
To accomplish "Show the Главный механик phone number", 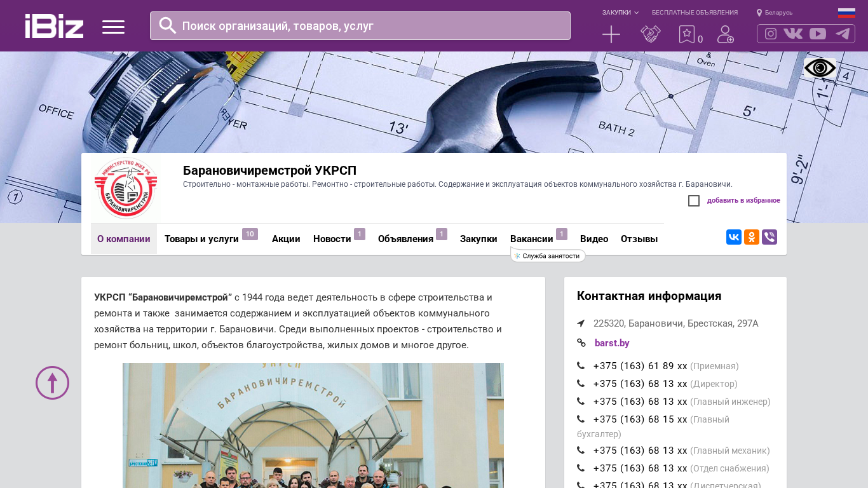I will click(x=641, y=451).
